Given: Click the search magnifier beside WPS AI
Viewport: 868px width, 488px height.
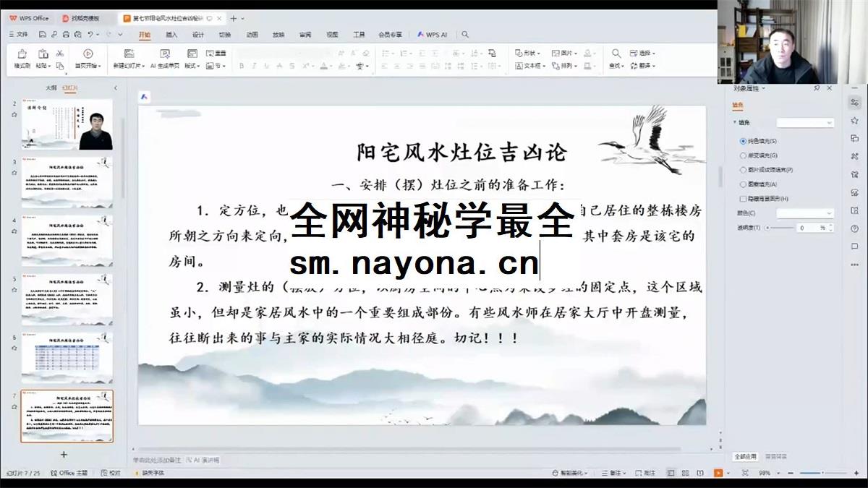Looking at the screenshot, I should (x=465, y=34).
